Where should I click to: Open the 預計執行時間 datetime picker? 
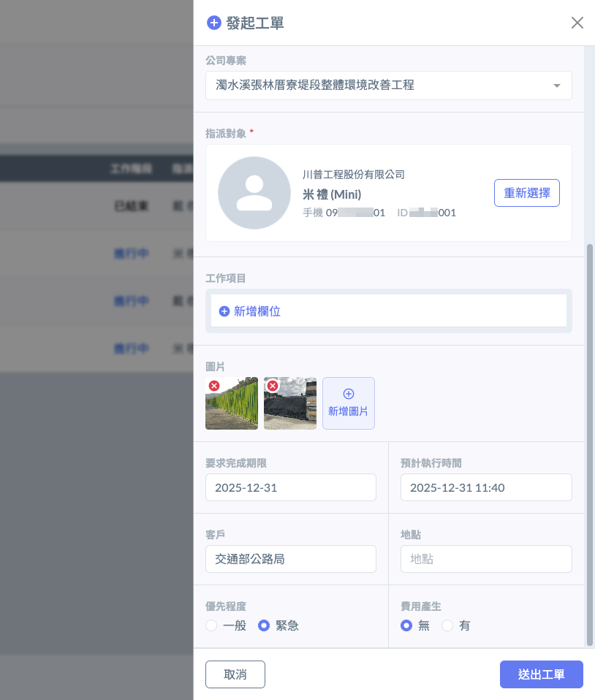[486, 487]
